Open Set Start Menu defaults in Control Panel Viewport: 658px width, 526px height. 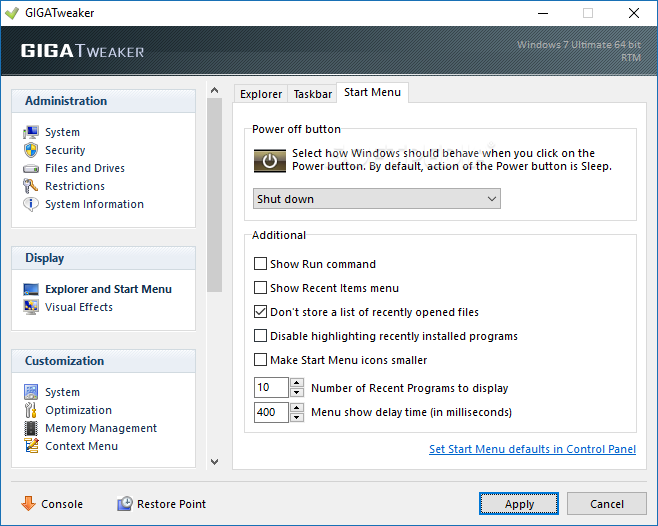(x=532, y=449)
